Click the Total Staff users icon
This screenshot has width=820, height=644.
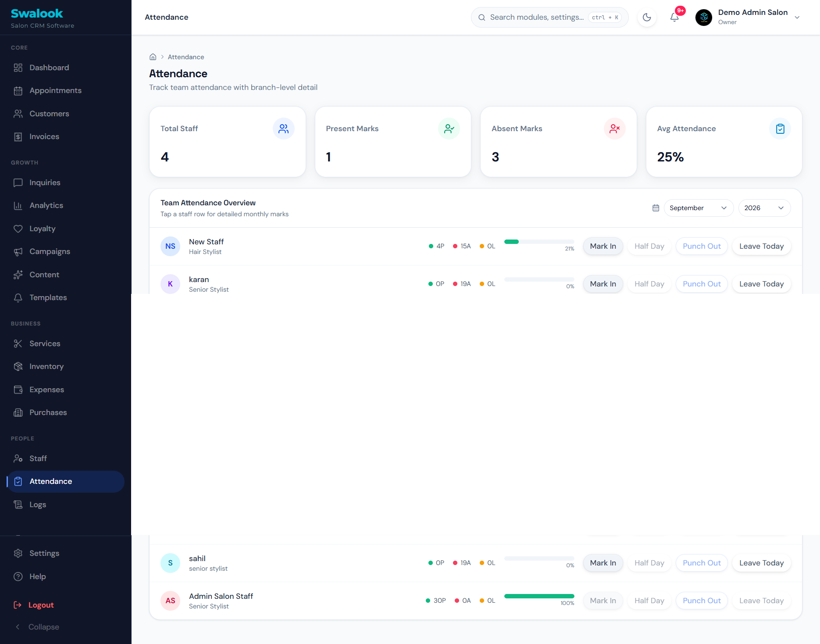click(x=284, y=129)
